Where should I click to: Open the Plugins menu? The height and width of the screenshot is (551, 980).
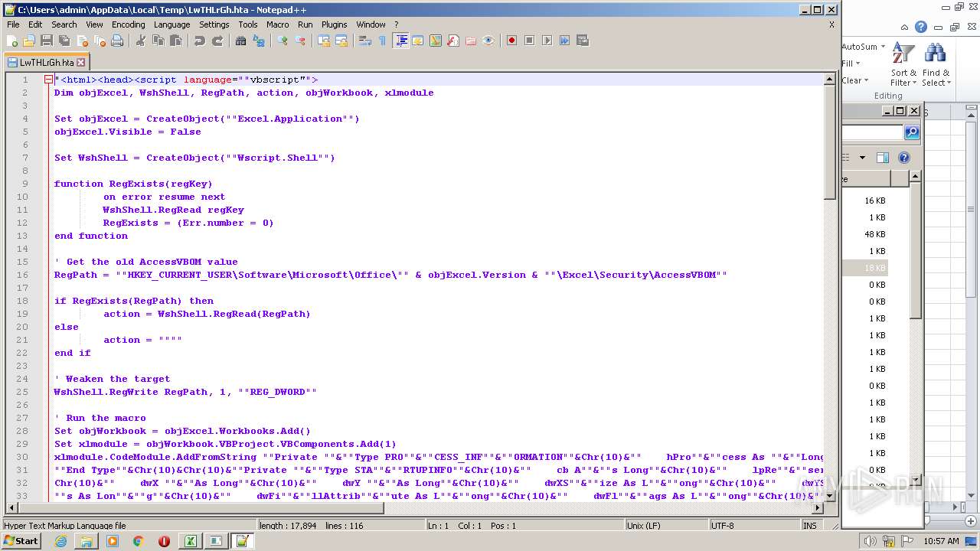point(334,24)
